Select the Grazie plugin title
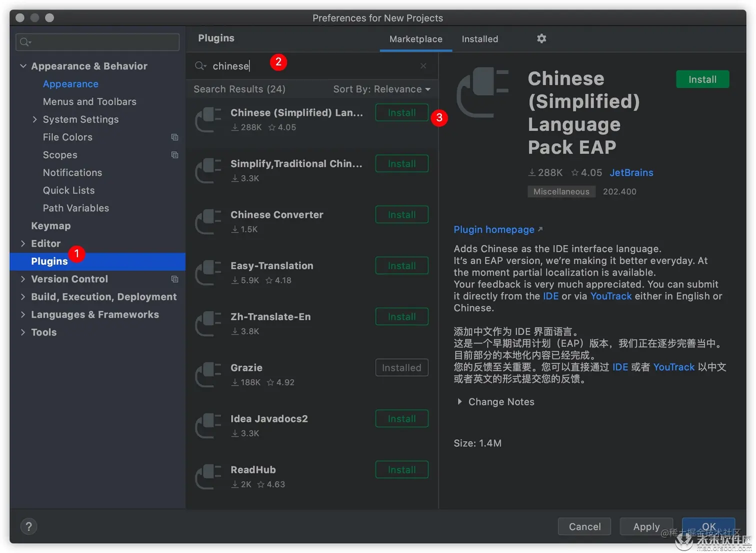The height and width of the screenshot is (553, 756). pos(246,367)
